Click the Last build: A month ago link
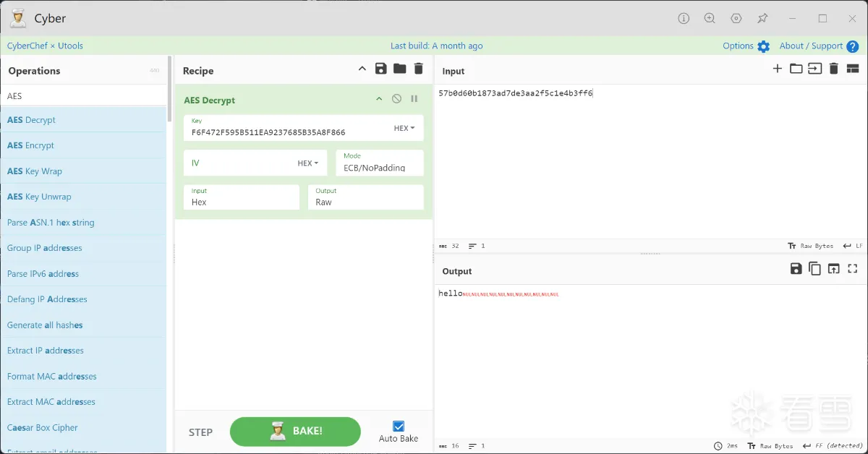 436,46
